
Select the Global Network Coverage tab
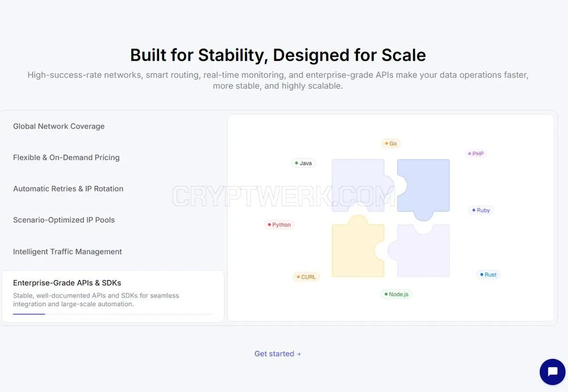(59, 126)
